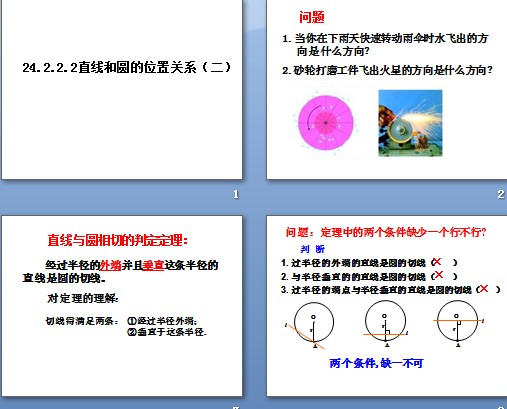This screenshot has height=409, width=507.
Task: Select slide 1 title thumbnail
Action: click(x=122, y=89)
